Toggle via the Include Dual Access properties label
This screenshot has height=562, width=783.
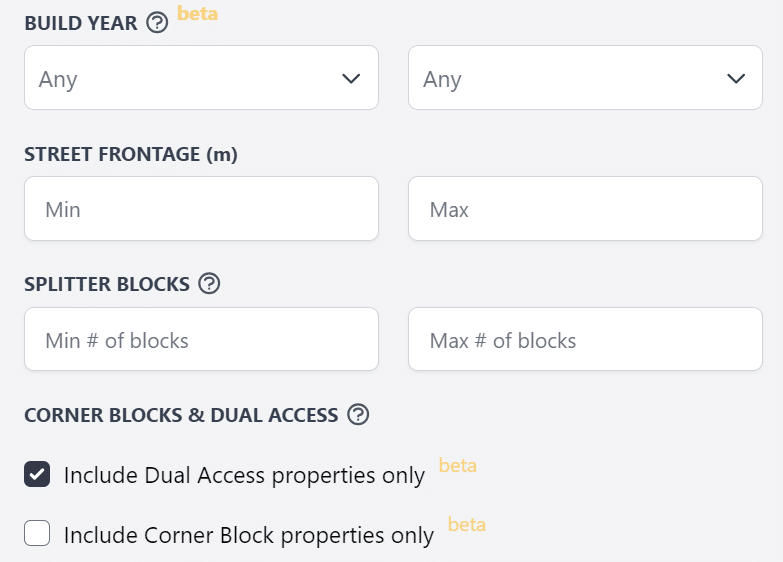click(x=244, y=475)
